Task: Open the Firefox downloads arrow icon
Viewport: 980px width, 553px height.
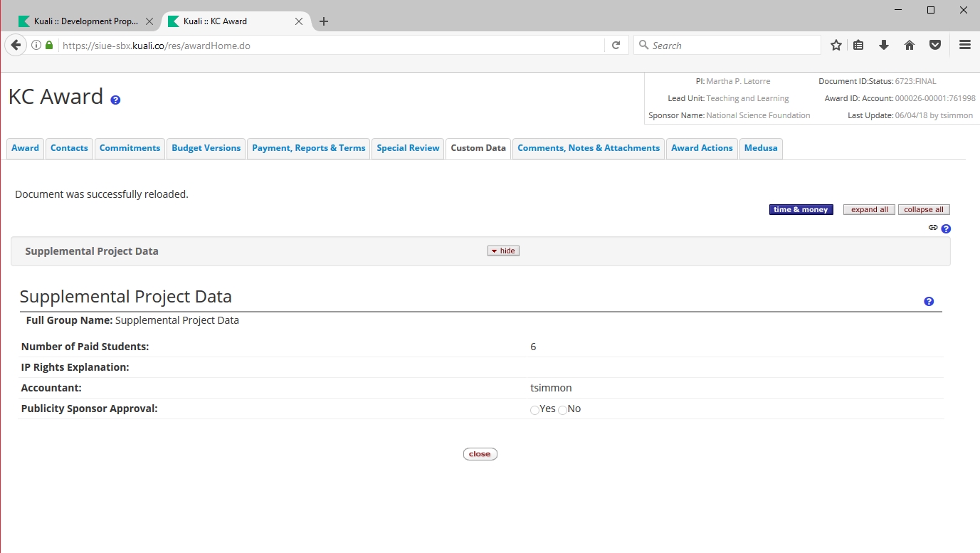Action: tap(884, 46)
